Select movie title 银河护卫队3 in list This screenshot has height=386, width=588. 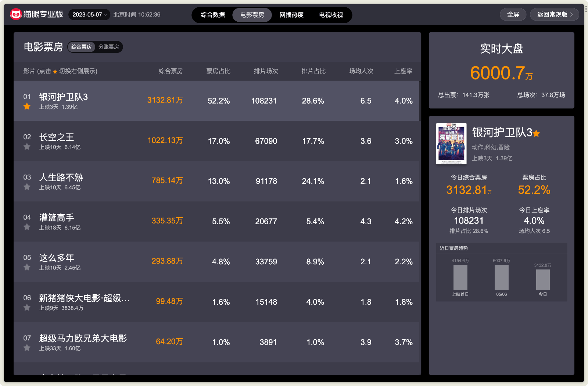pyautogui.click(x=64, y=97)
